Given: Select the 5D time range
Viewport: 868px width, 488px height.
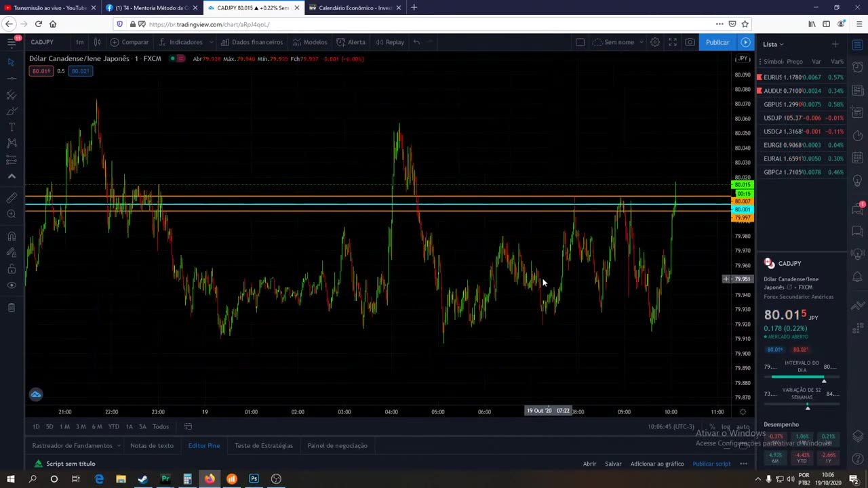Looking at the screenshot, I should [x=50, y=426].
